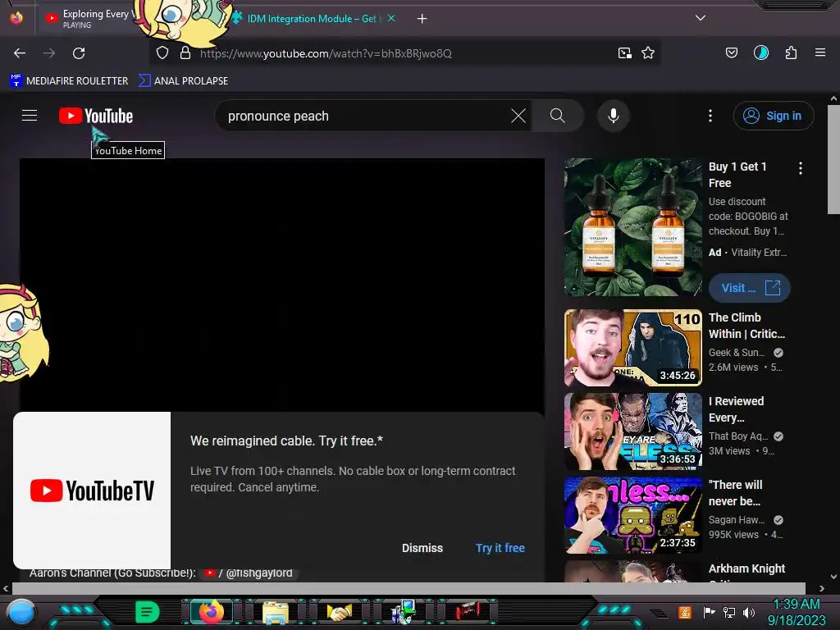Open the volume speaker tray icon
Image resolution: width=840 pixels, height=630 pixels.
pyautogui.click(x=748, y=612)
